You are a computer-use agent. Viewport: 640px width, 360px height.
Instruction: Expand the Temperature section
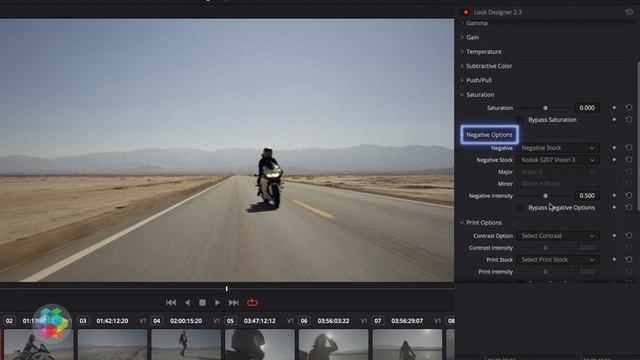pyautogui.click(x=462, y=51)
